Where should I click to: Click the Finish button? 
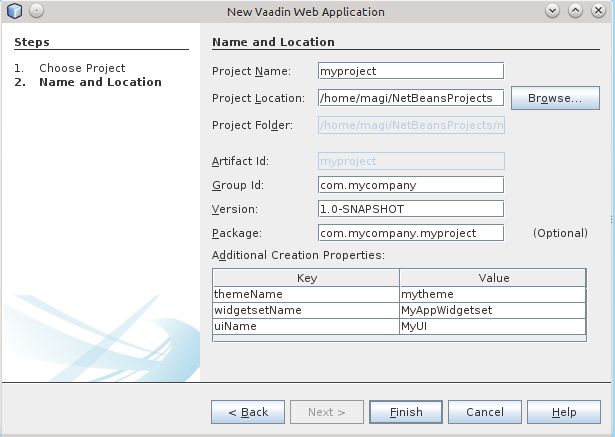click(406, 412)
